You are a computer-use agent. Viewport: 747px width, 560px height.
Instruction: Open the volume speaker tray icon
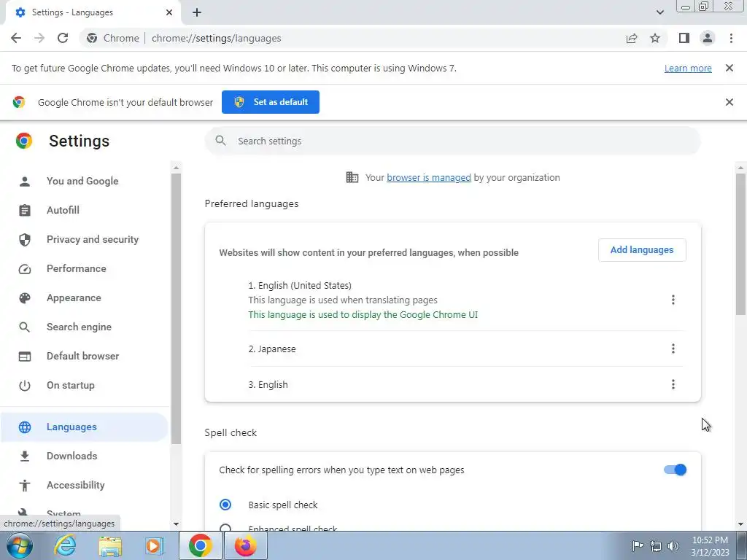point(673,546)
